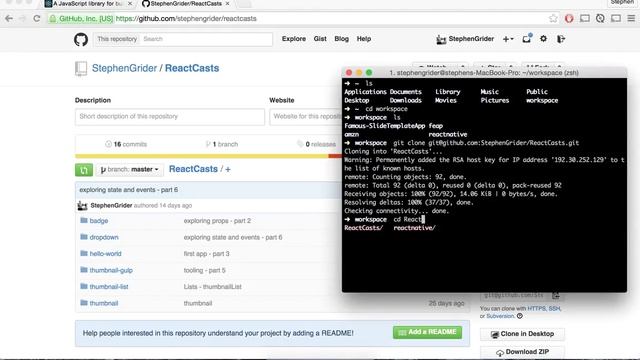
Task: Open the thumbnail-gulp folder
Action: pyautogui.click(x=111, y=270)
